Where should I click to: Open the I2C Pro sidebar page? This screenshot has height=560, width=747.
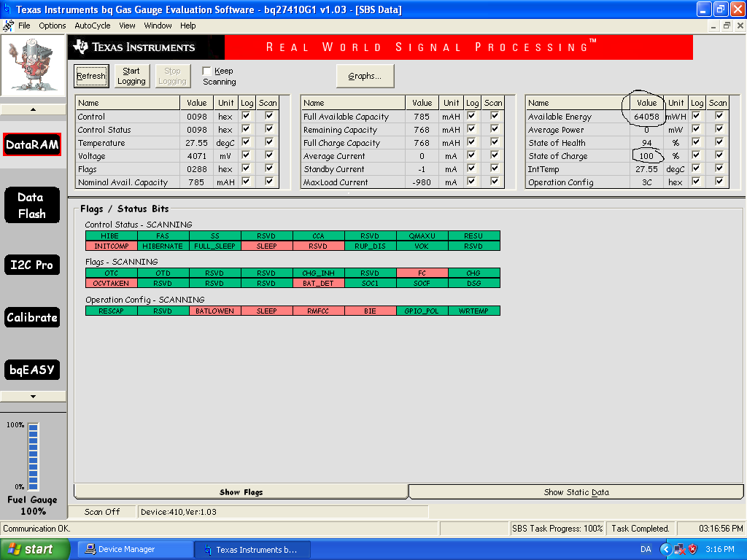(32, 265)
